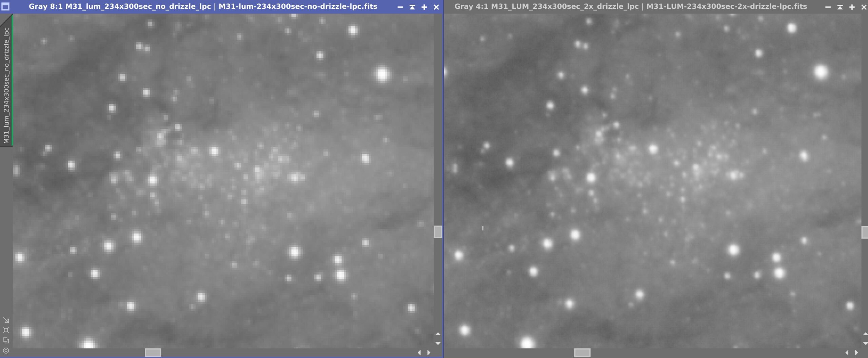Click horizontal scrollbar thumb of 2x_drizzle window
Viewport: 868px width, 358px height.
pos(582,353)
